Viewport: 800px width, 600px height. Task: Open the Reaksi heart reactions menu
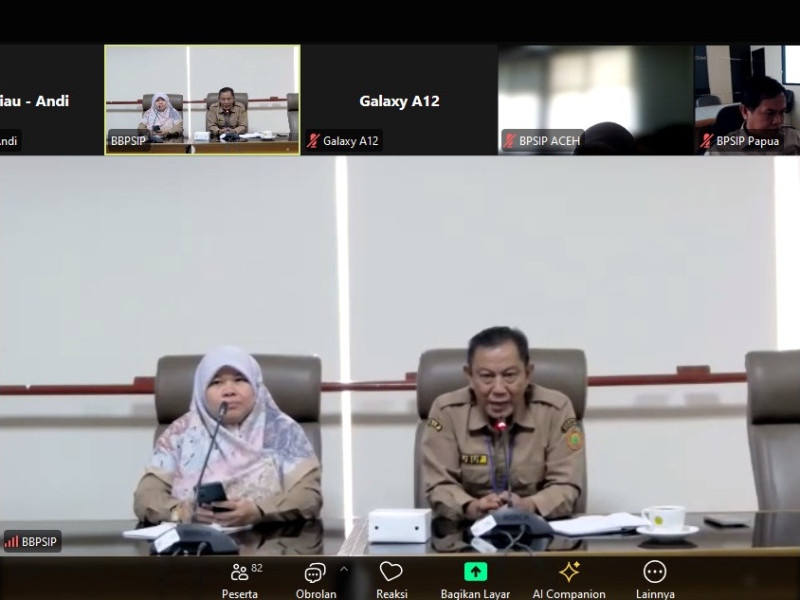tap(391, 578)
